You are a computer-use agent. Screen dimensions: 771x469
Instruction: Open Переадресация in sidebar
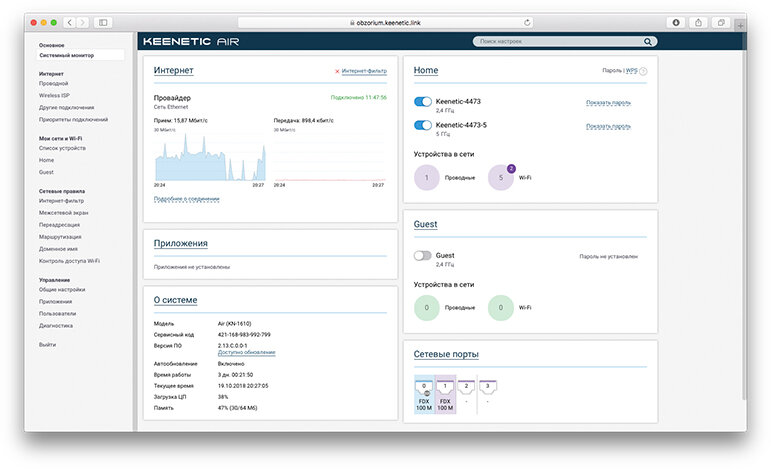pos(59,225)
